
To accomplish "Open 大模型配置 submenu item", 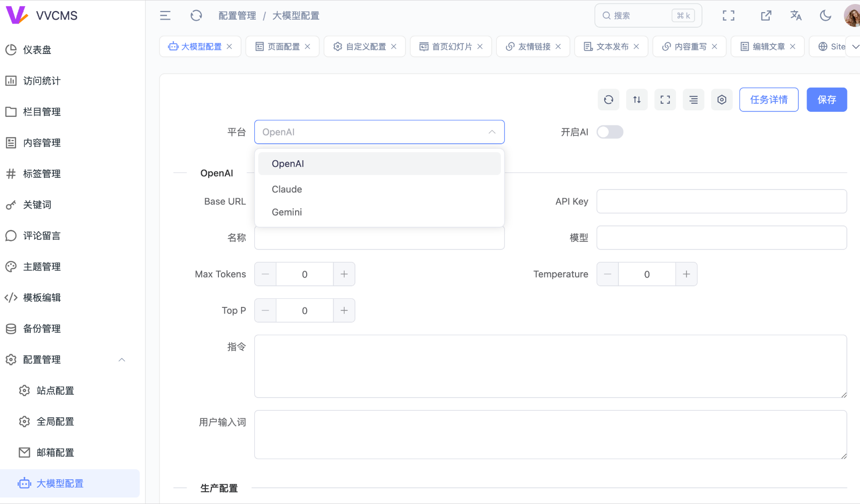I will [70, 484].
